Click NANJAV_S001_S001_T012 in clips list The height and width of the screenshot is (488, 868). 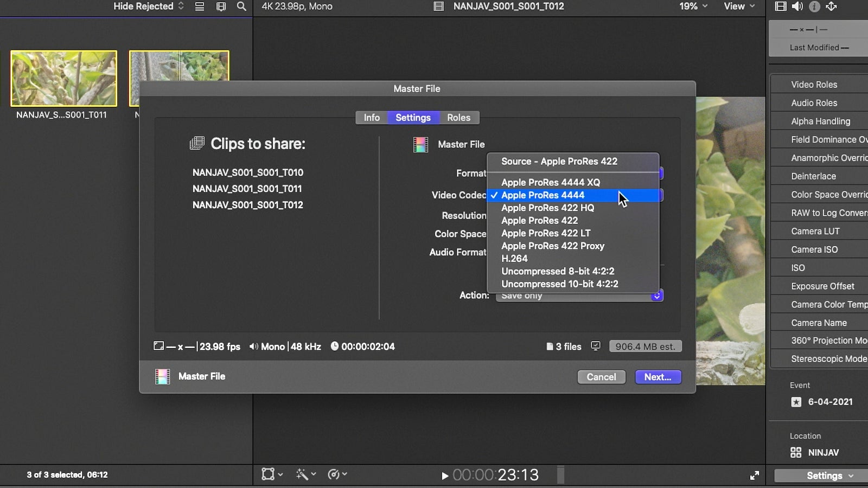click(x=248, y=205)
